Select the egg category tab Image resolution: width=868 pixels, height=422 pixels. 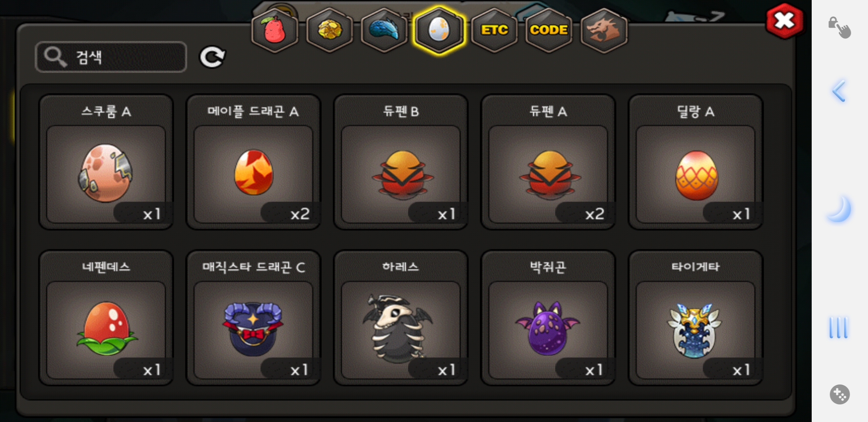click(x=439, y=30)
